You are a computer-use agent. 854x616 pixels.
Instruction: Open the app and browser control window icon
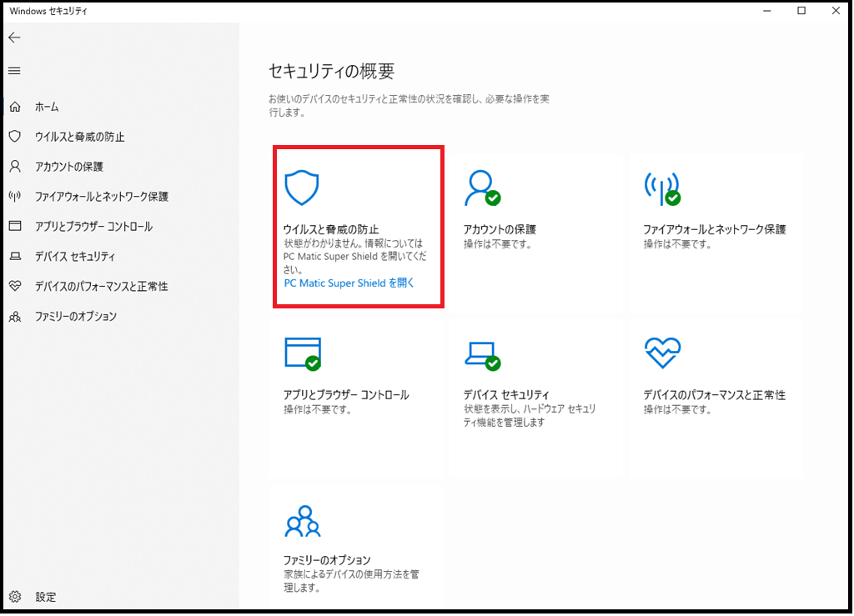click(x=302, y=353)
